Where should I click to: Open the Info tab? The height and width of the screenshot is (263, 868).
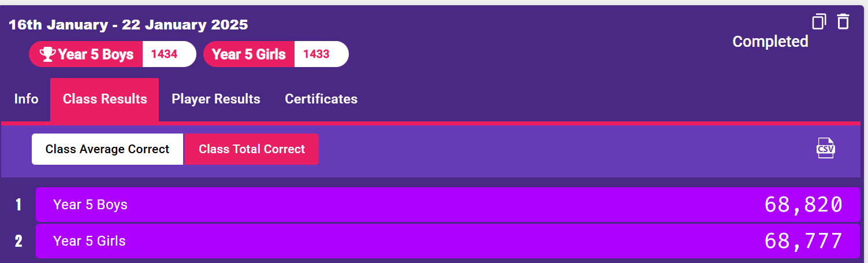26,99
